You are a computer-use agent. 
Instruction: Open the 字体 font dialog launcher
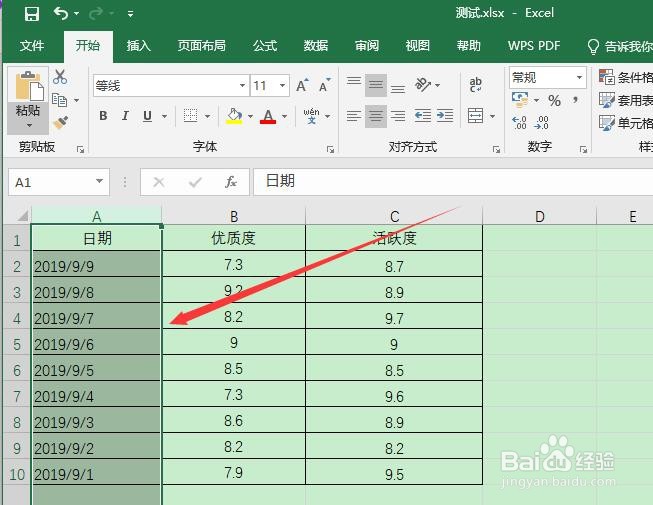pos(330,149)
